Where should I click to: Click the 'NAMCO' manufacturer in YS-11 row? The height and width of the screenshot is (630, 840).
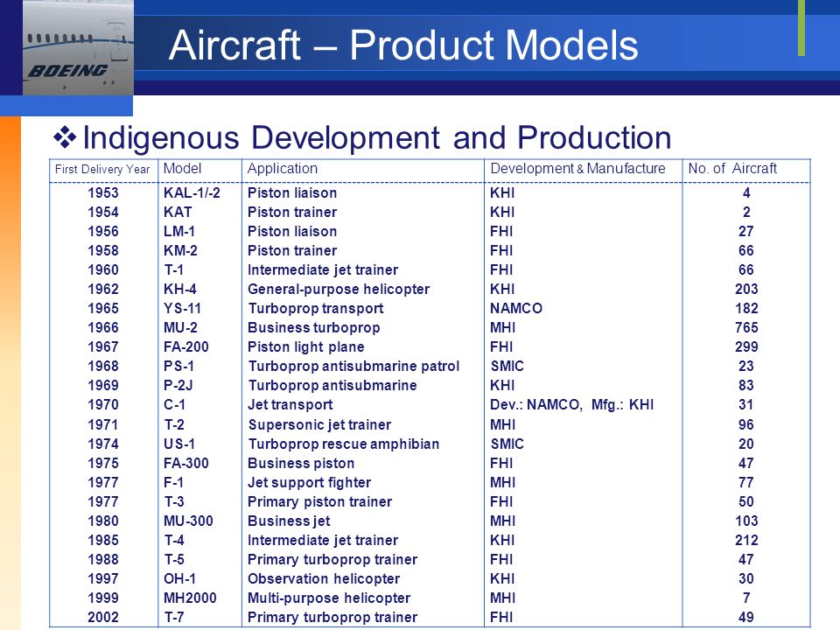(516, 309)
